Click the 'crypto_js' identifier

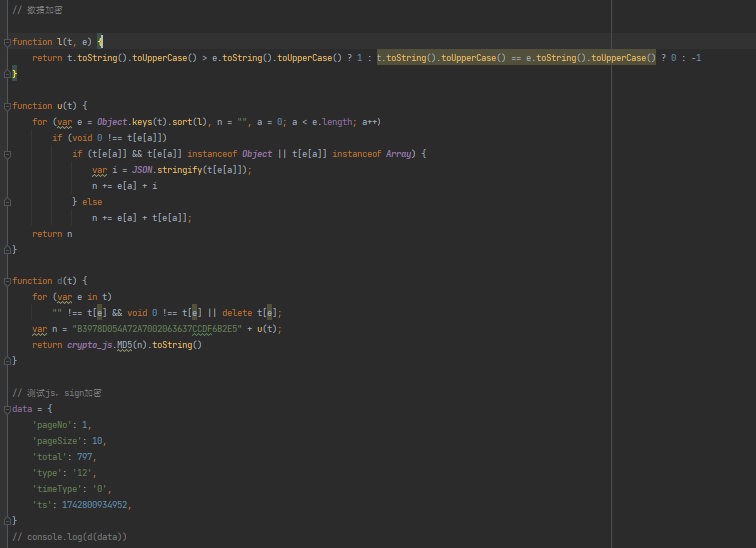(x=90, y=345)
